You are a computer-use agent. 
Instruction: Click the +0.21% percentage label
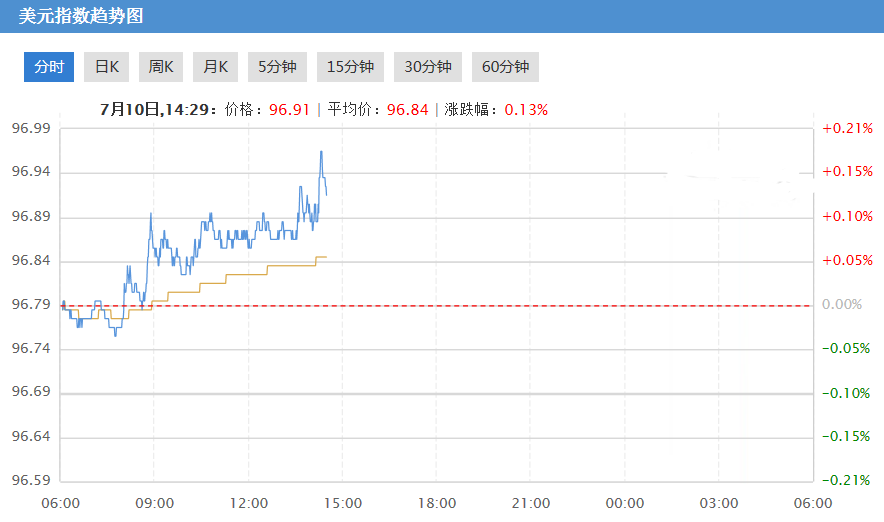[x=846, y=129]
